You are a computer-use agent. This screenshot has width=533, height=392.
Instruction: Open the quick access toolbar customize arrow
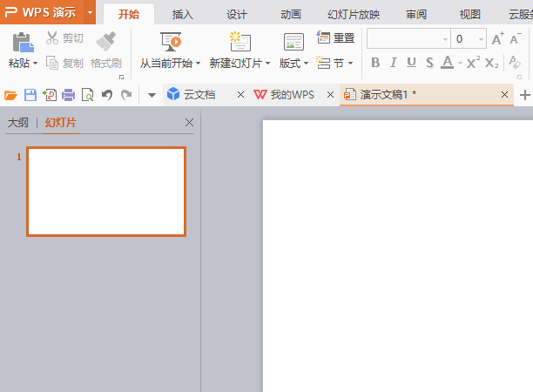[x=152, y=95]
